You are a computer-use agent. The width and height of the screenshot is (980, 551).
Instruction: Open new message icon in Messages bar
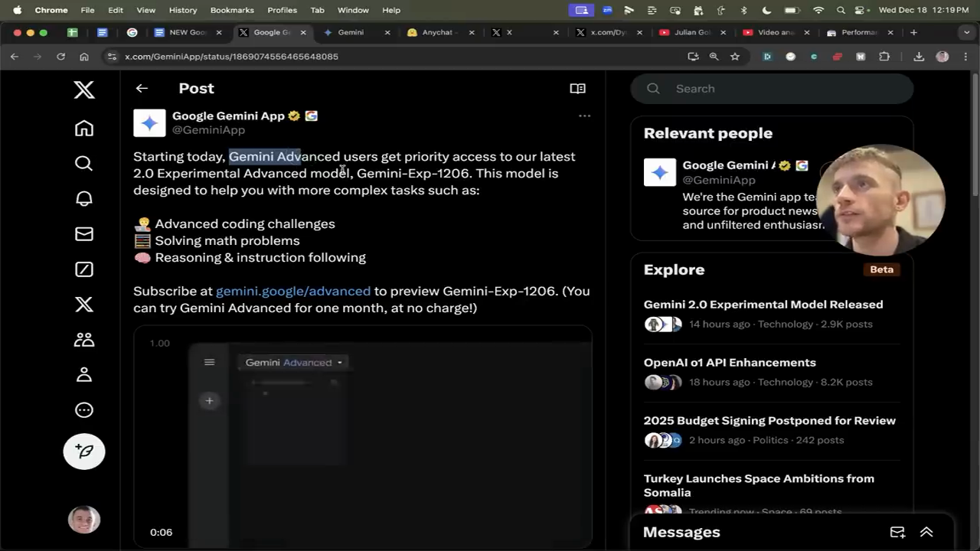(897, 532)
